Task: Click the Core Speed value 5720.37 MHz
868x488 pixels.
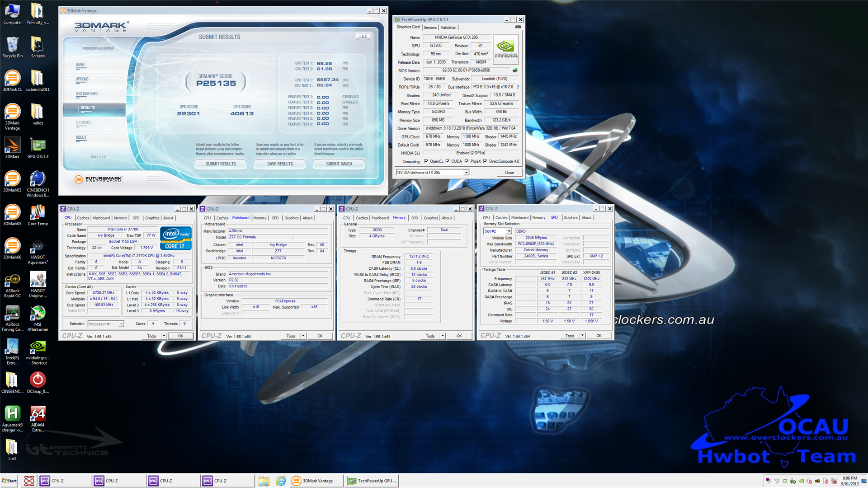Action: 104,293
